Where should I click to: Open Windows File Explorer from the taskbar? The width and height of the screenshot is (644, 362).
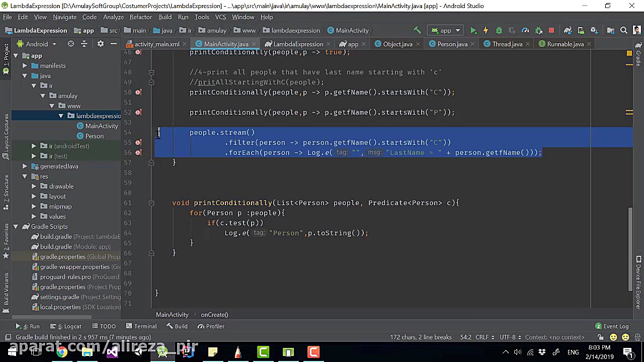pyautogui.click(x=87, y=352)
